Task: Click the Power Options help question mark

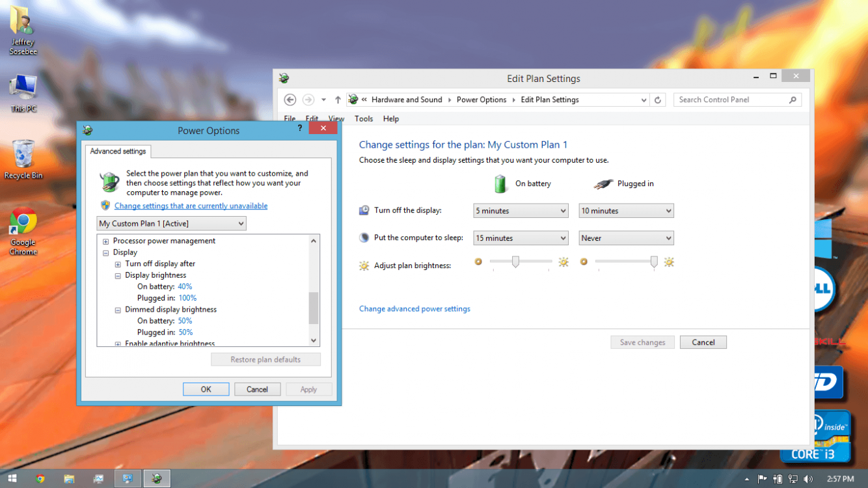Action: pyautogui.click(x=300, y=128)
